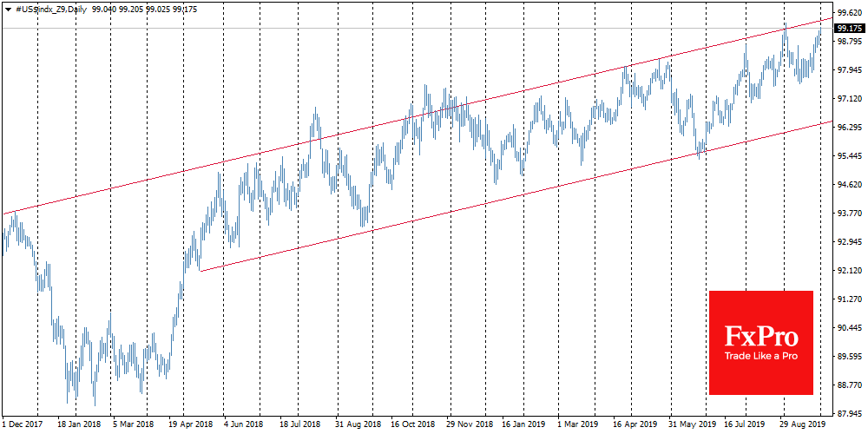Click the horizontal current price line

coord(434,29)
